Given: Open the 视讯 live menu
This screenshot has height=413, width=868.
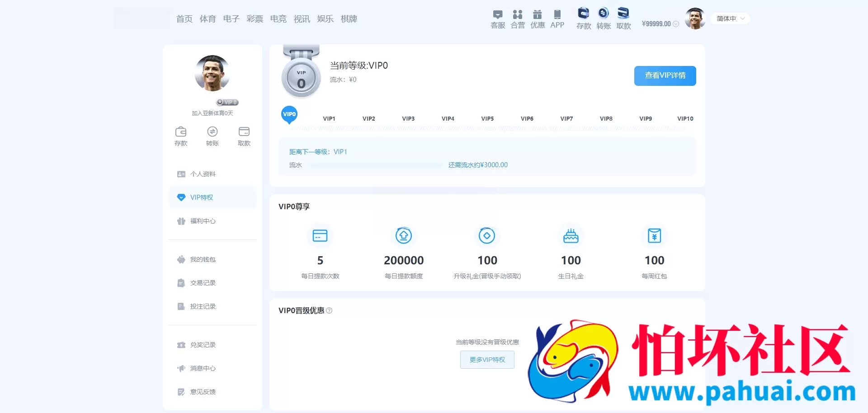Looking at the screenshot, I should 302,19.
